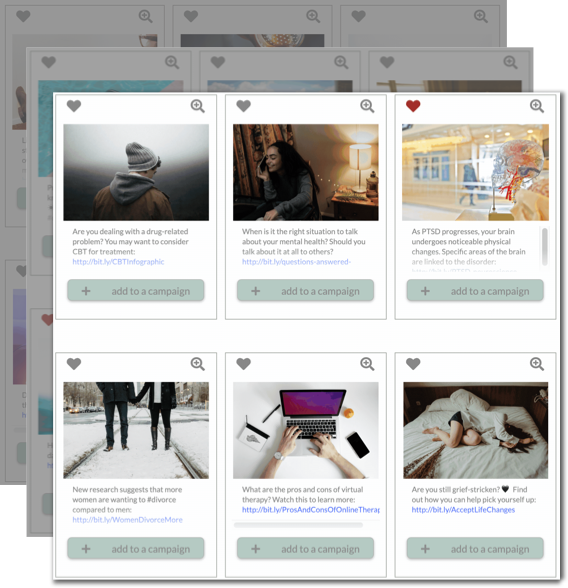568x588 pixels.
Task: Click heart on back window's first card
Action: click(23, 16)
